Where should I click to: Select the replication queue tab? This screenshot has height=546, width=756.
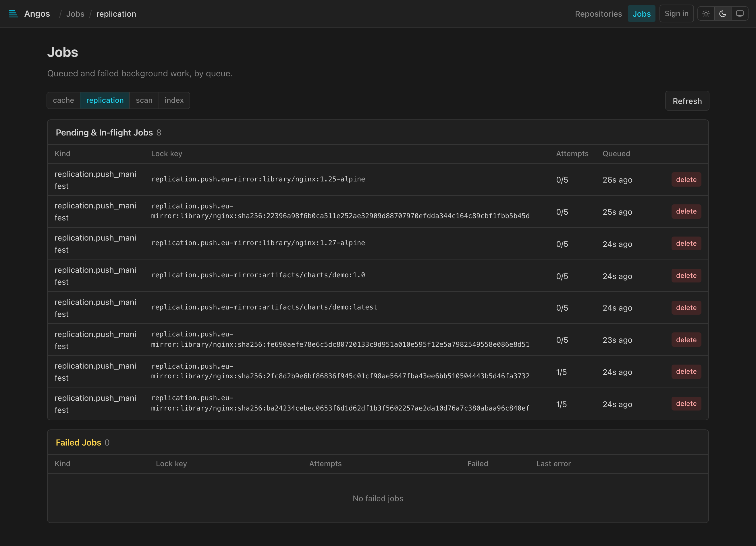pos(105,100)
